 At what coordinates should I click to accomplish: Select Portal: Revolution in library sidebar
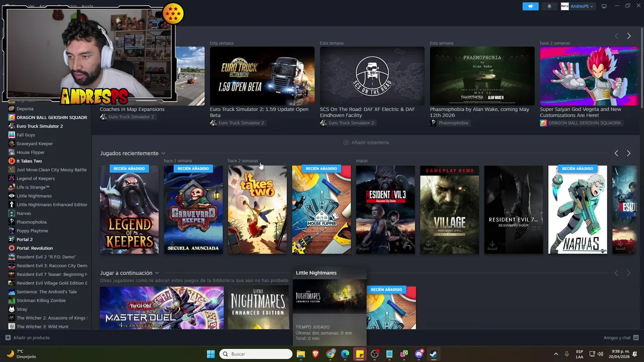pos(35,248)
